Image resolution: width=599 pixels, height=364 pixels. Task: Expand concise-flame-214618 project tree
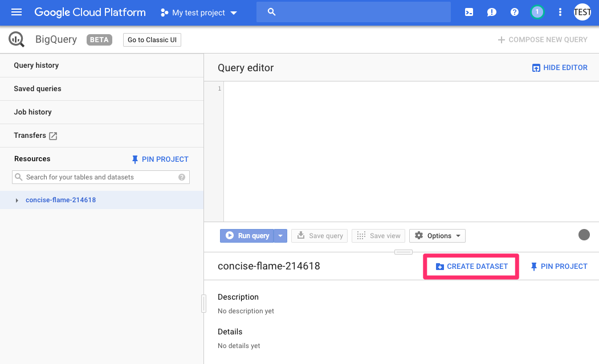pyautogui.click(x=17, y=201)
